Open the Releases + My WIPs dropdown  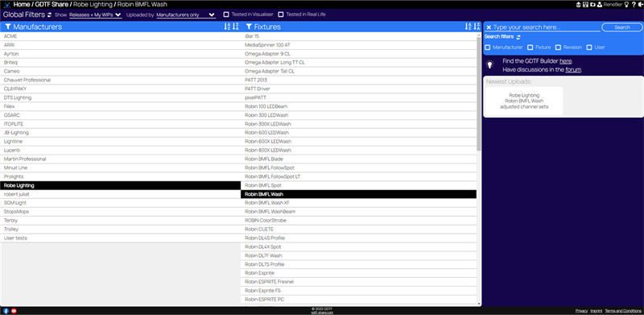click(95, 15)
